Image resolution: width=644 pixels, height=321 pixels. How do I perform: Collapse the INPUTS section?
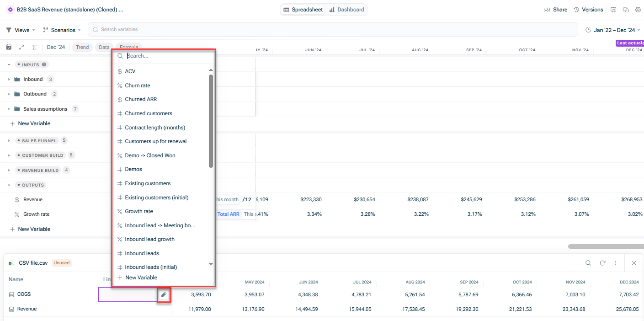(x=9, y=64)
